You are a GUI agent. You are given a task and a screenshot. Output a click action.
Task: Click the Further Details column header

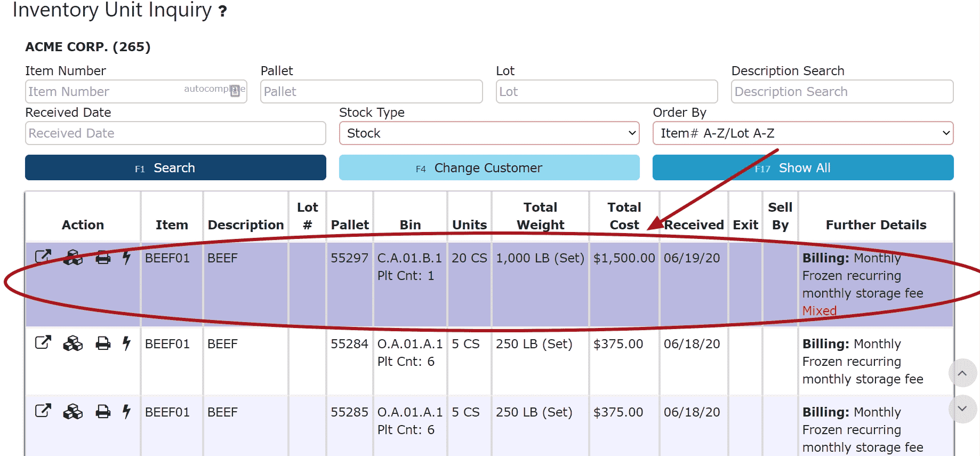(876, 225)
